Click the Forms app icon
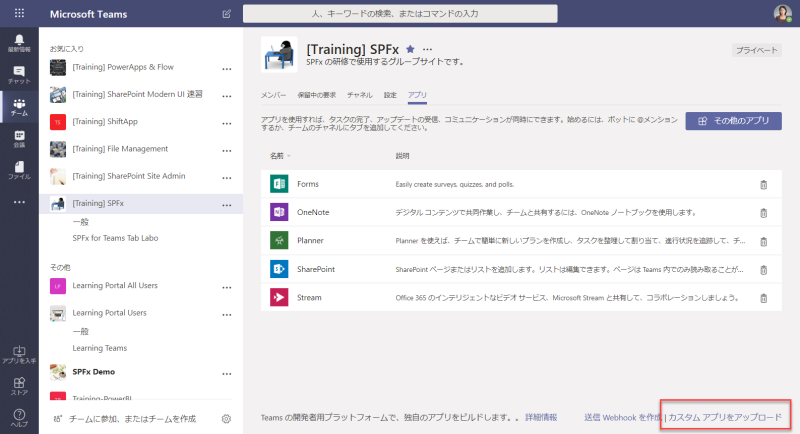This screenshot has height=434, width=800. (x=279, y=184)
